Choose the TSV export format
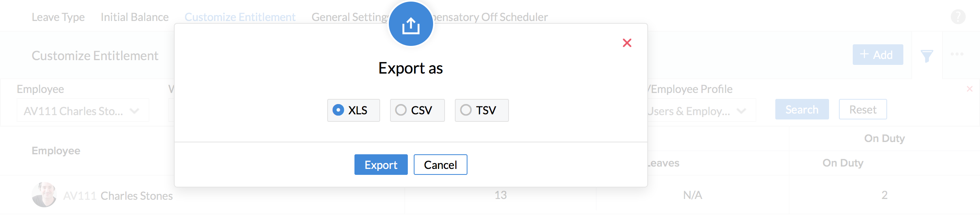This screenshot has height=216, width=980. (x=466, y=110)
